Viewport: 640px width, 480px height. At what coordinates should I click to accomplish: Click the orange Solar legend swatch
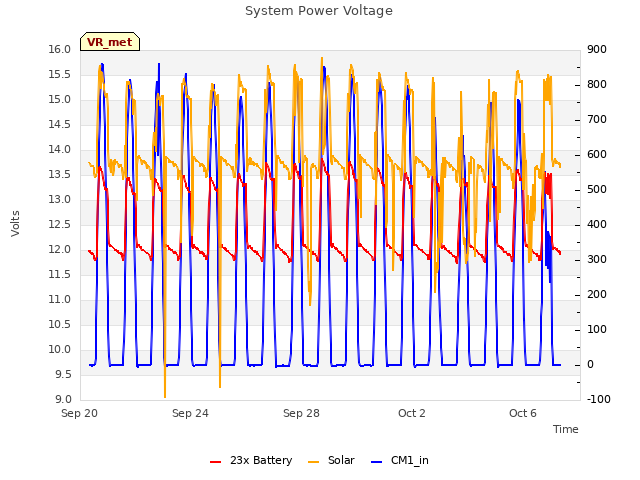[x=313, y=462]
